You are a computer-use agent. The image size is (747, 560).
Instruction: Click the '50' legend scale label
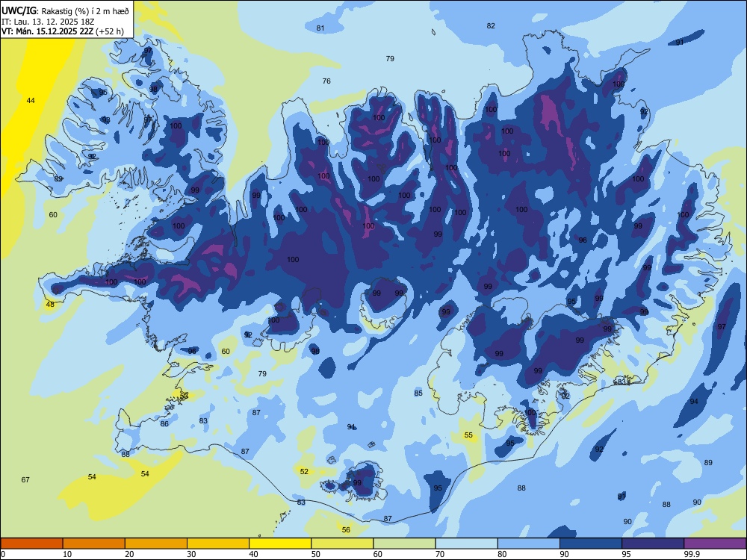pos(316,554)
